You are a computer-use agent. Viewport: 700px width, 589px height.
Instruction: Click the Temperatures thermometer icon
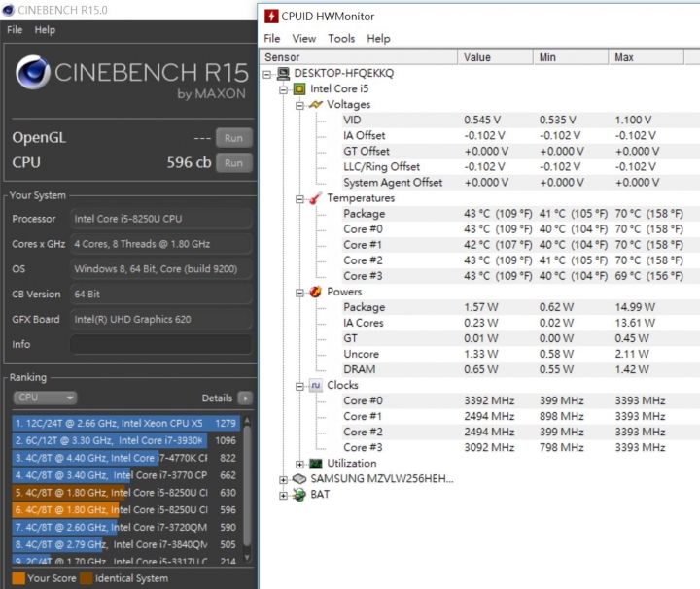point(315,198)
